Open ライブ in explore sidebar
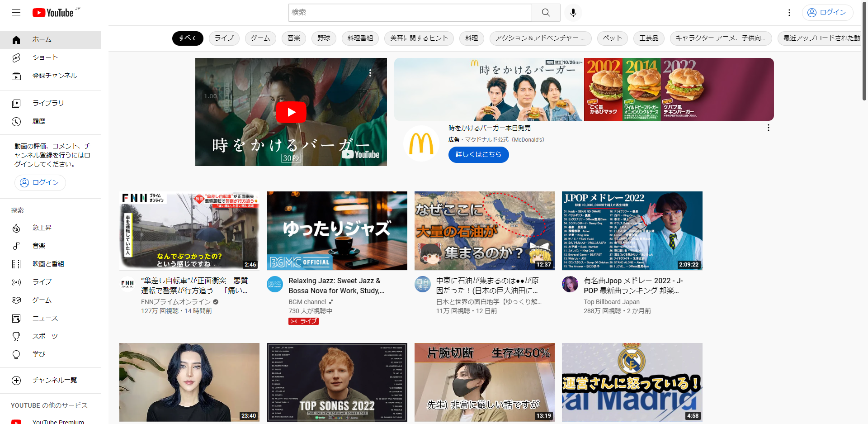 coord(51,282)
